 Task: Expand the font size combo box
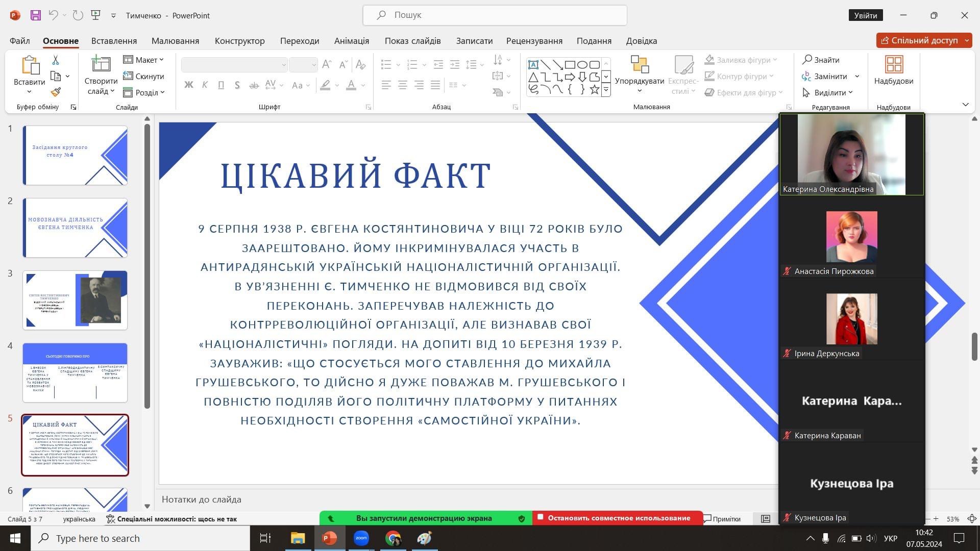click(x=314, y=65)
